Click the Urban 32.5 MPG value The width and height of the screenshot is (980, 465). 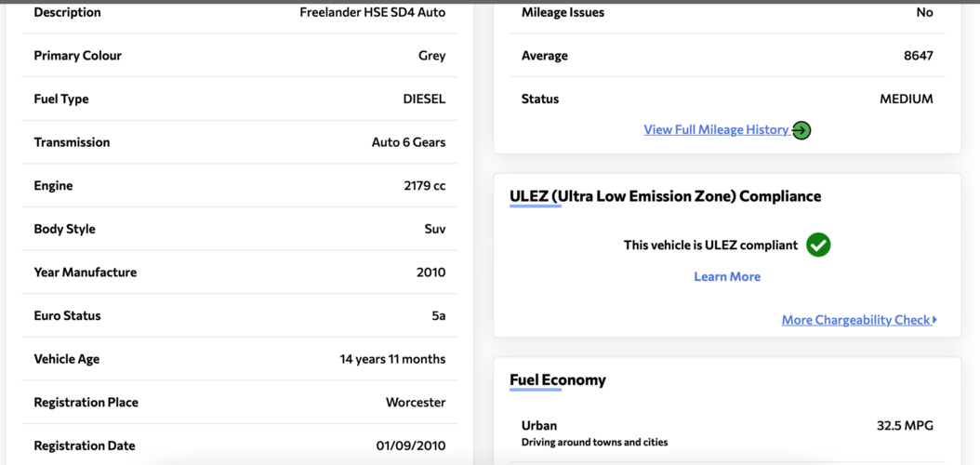(905, 426)
